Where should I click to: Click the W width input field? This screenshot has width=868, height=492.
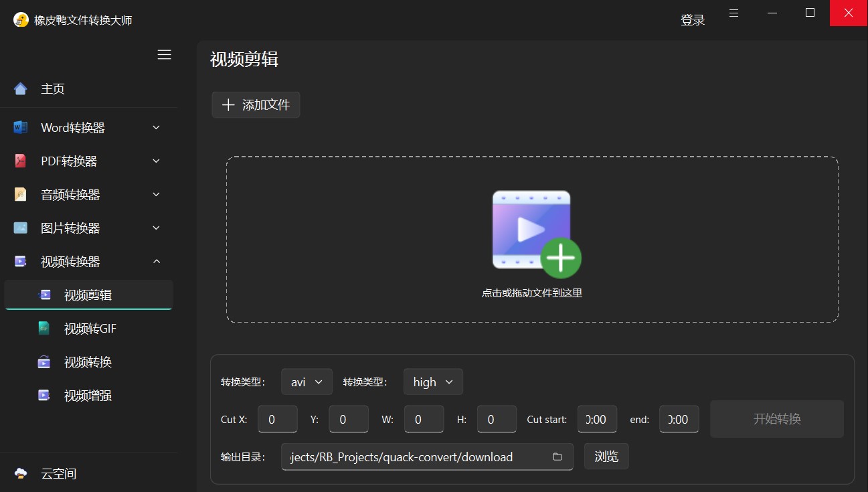point(424,419)
